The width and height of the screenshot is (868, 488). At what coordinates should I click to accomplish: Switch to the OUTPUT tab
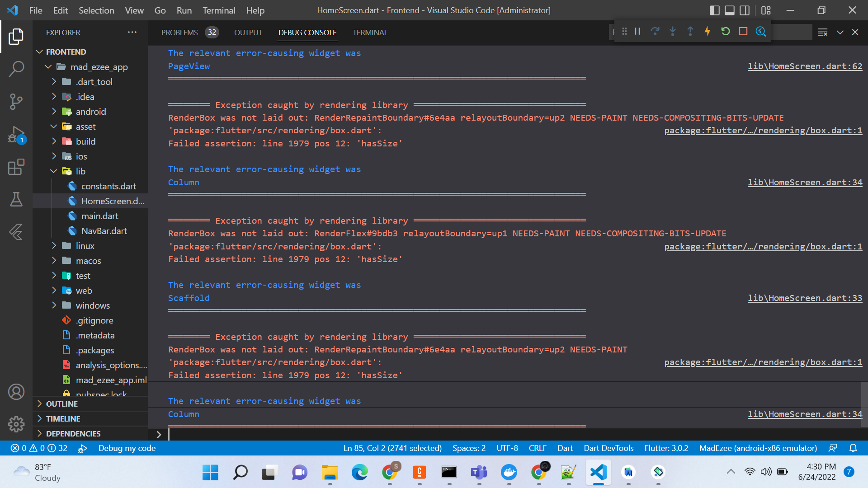(x=248, y=32)
